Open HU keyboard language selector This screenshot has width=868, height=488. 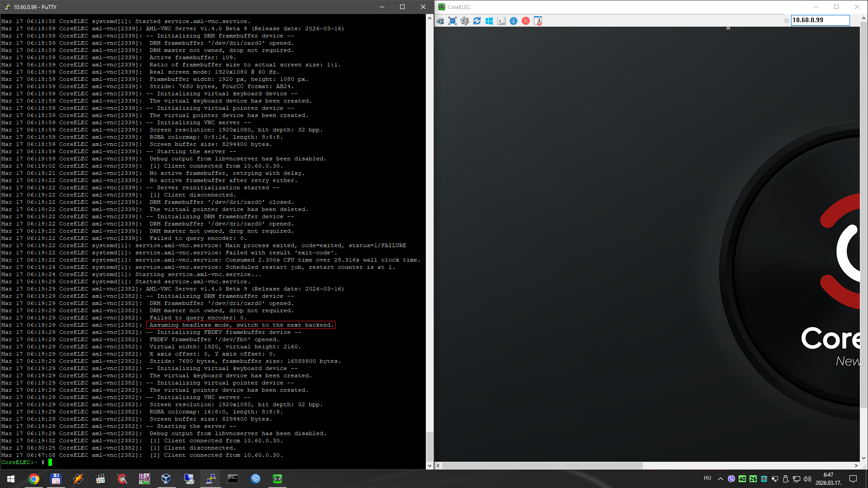click(x=708, y=478)
